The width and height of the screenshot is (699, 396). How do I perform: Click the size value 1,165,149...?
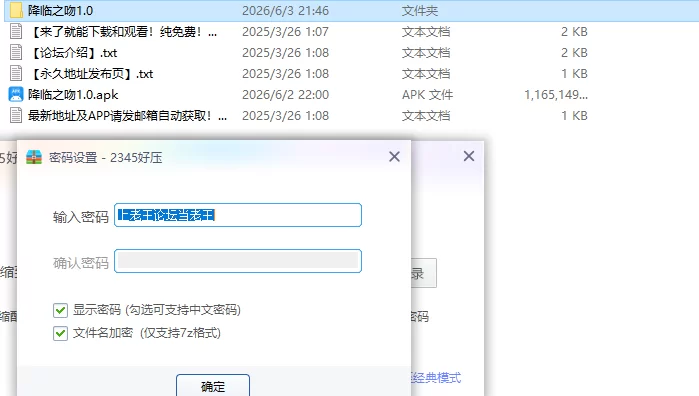tap(556, 95)
